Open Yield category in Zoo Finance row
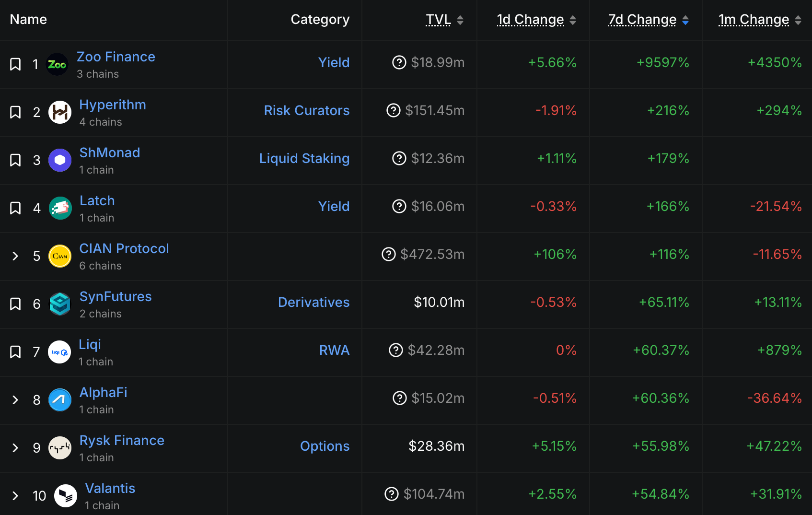Viewport: 812px width, 515px height. click(x=334, y=62)
